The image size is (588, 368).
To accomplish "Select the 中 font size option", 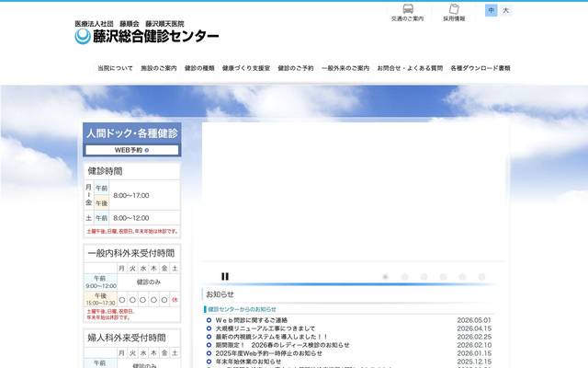I will coord(491,10).
